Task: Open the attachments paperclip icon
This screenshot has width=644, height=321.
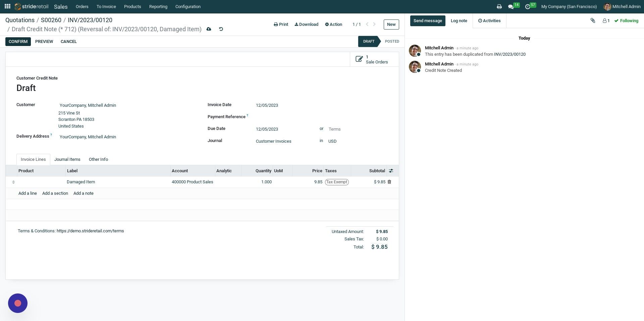Action: tap(593, 21)
